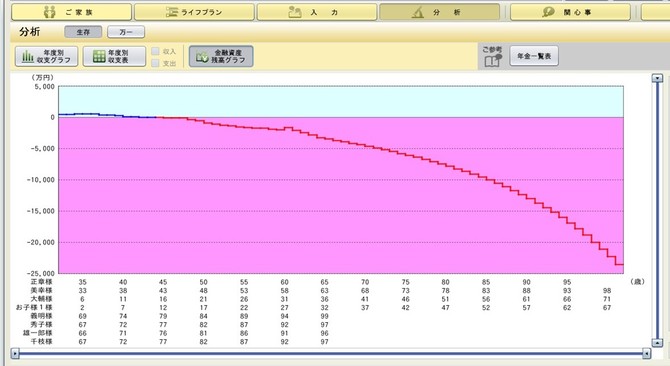Click the family icon on ご家族 tab
Image resolution: width=670 pixels, height=366 pixels.
[50, 12]
